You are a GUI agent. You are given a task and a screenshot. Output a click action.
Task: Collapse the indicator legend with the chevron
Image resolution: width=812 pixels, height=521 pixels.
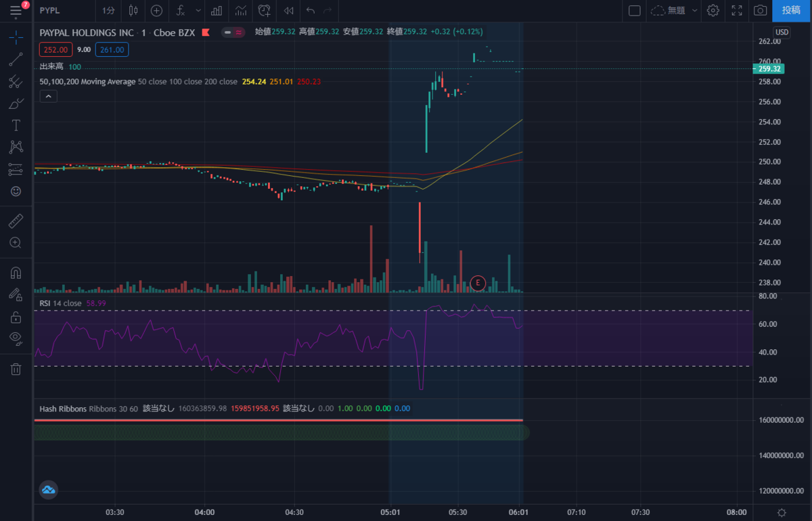49,97
